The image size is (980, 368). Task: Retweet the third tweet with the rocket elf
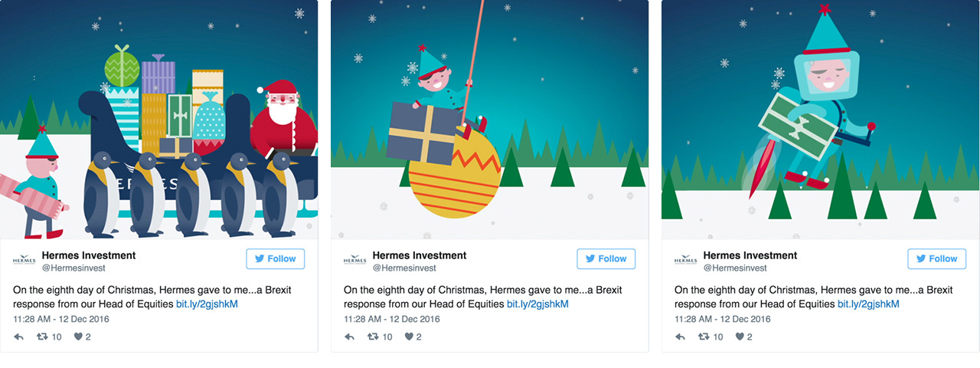704,337
